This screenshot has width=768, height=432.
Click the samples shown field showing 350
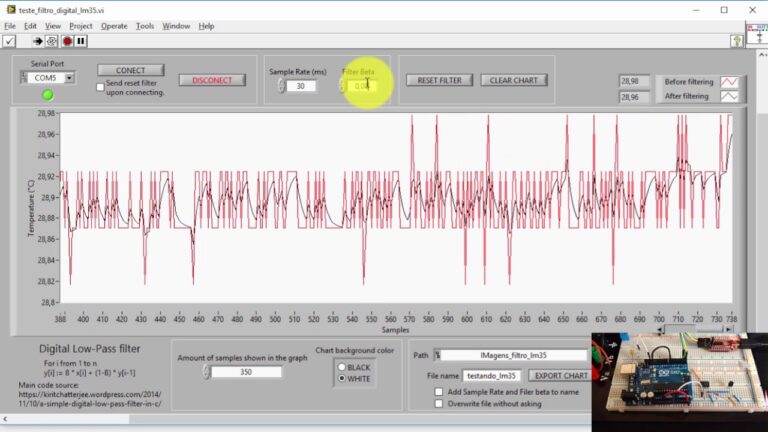tap(246, 372)
